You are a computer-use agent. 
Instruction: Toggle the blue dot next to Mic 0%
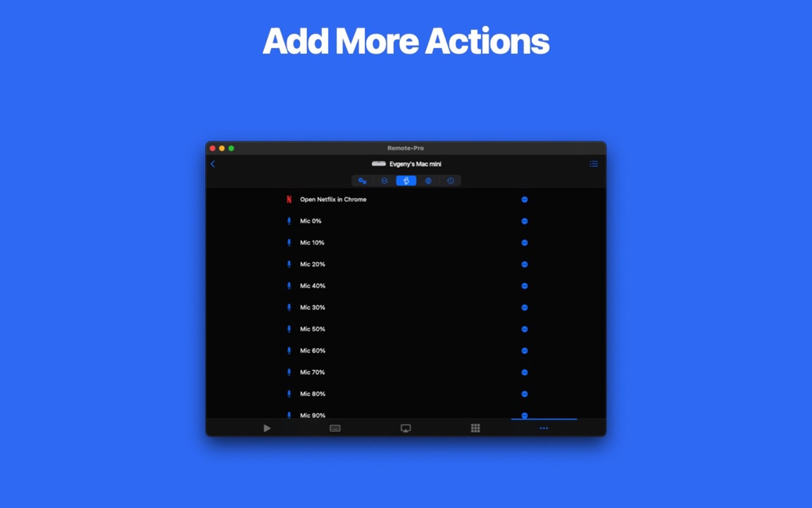(525, 221)
